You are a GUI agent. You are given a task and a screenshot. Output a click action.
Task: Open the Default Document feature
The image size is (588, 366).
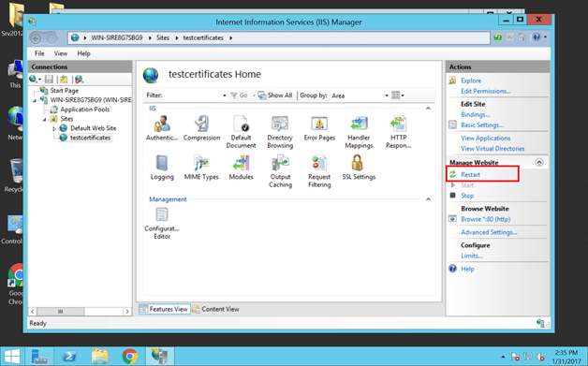click(x=242, y=132)
